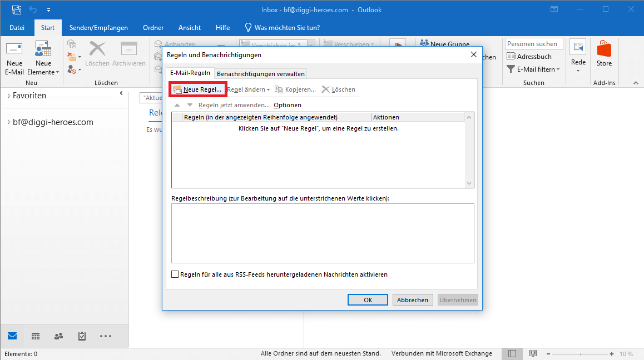This screenshot has width=644, height=360.
Task: Open the Calendar view icon
Action: (36, 336)
